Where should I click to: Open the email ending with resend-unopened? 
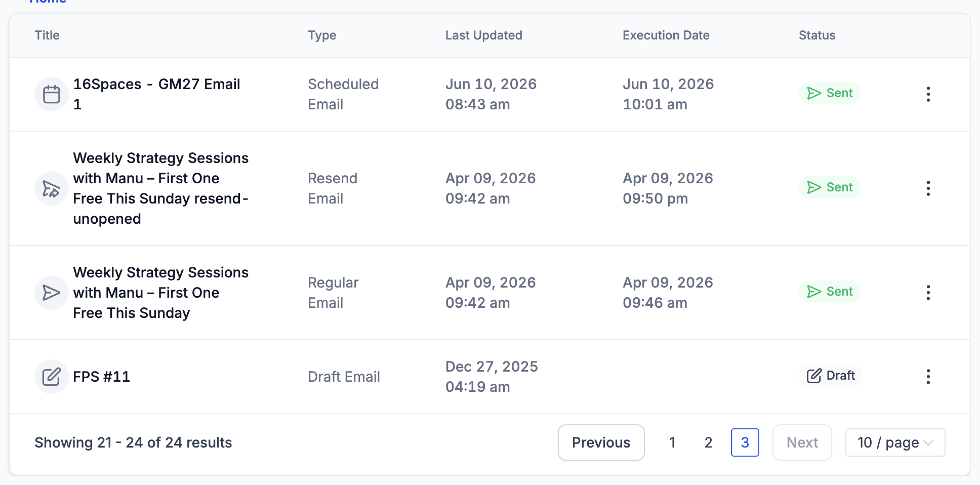(x=161, y=188)
